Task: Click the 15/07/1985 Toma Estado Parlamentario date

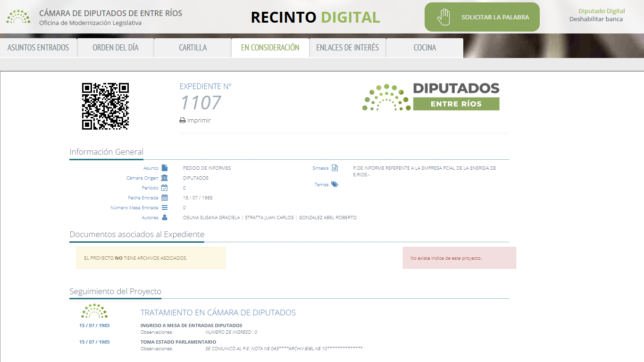Action: tap(94, 342)
